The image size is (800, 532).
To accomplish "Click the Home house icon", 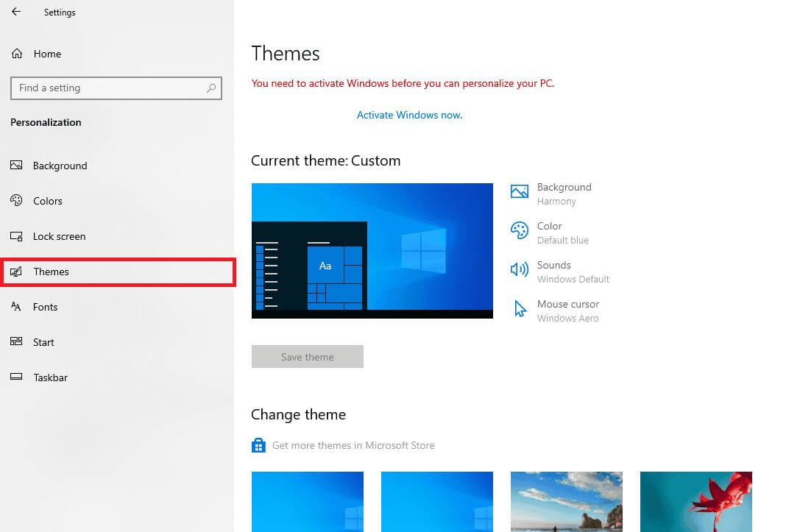I will tap(17, 54).
